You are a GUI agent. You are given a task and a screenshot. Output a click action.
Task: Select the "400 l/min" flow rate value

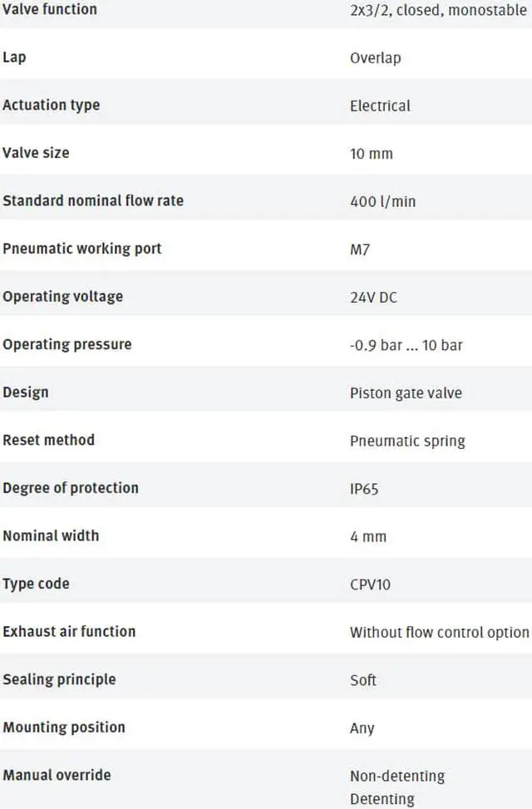[382, 201]
